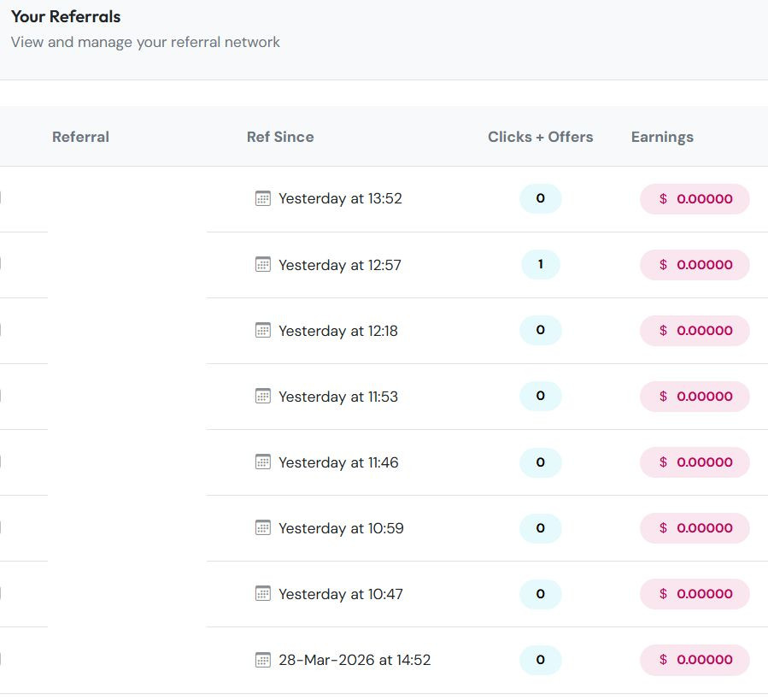Click calendar icon beside Yesterday at 10:47
The height and width of the screenshot is (700, 768).
[x=263, y=594]
